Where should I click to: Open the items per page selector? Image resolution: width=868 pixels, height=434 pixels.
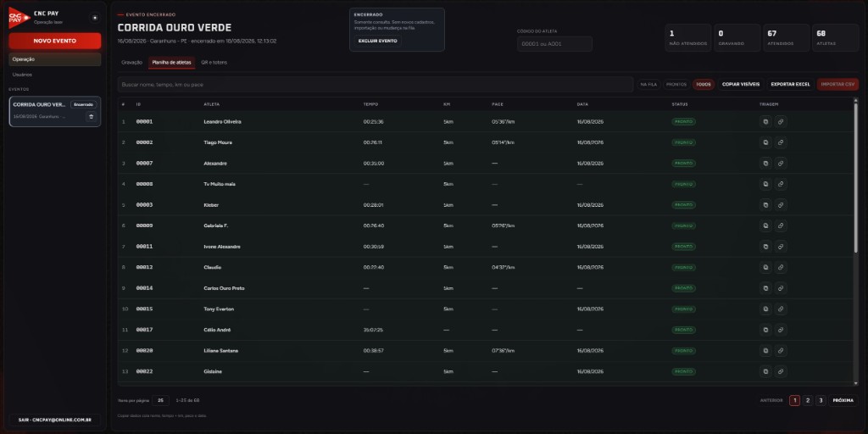click(160, 400)
